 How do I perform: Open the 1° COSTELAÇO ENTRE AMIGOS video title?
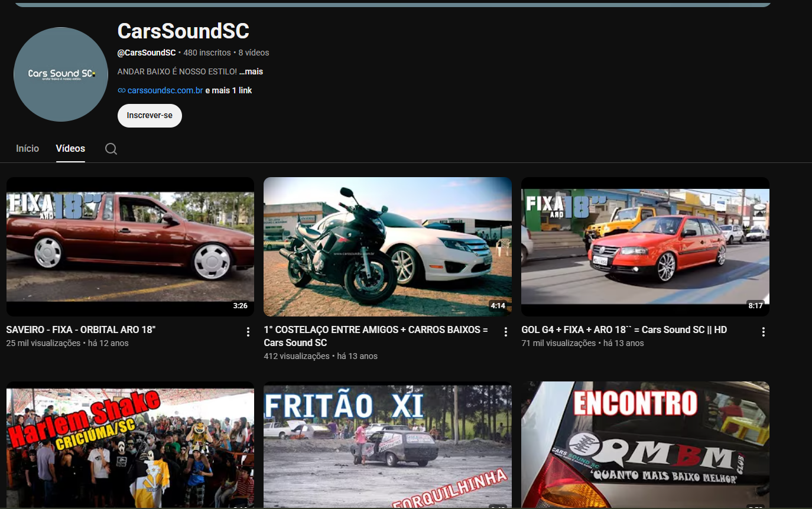click(x=376, y=337)
